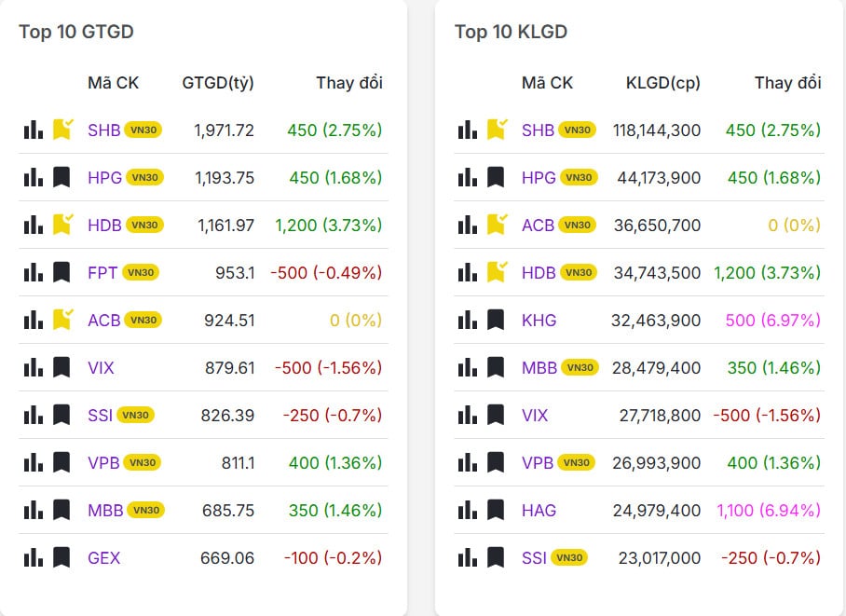Open chart icon for SSI in GTGD table
This screenshot has width=846, height=616.
(x=34, y=415)
